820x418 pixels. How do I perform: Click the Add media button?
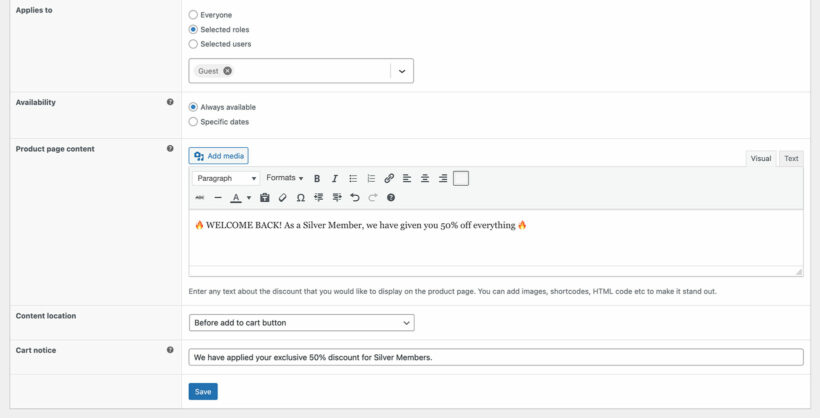coord(219,156)
